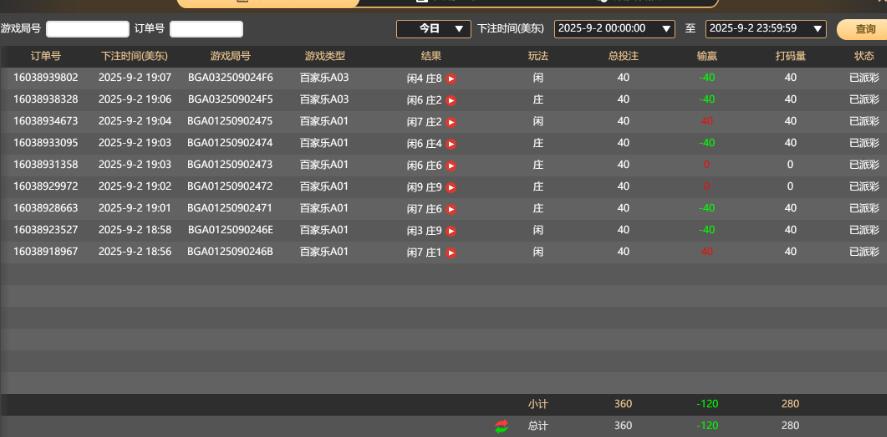Click replay icon on the 闲6 庄6 result
This screenshot has width=887, height=437.
click(451, 165)
